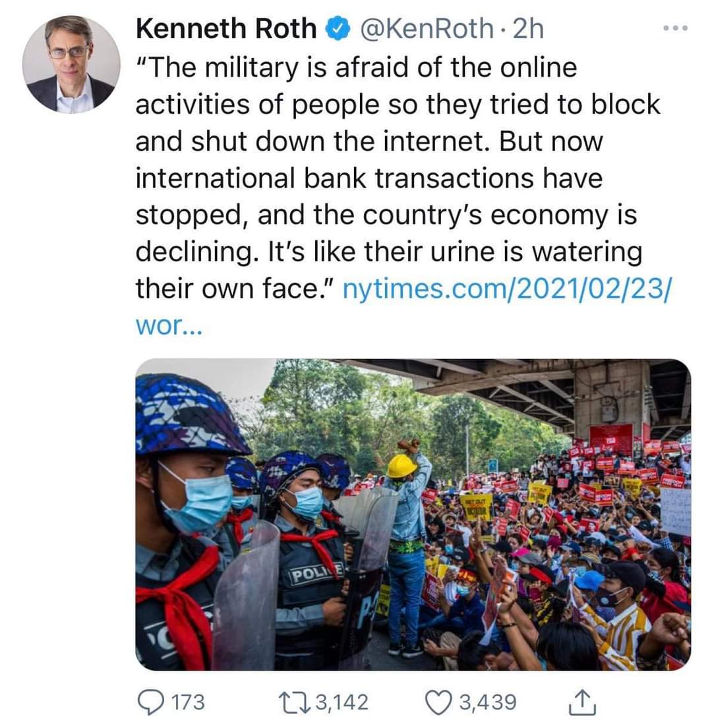
Task: Click the reply speech bubble icon
Action: [151, 702]
